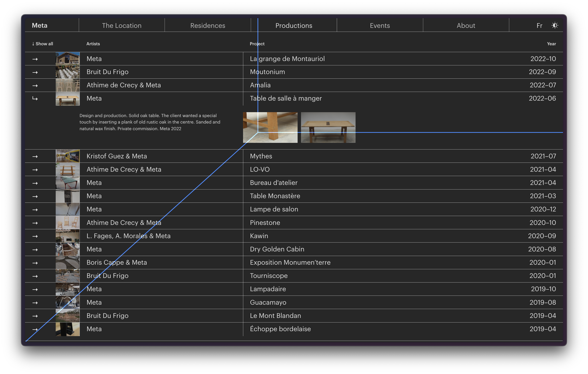
Task: Select the project title 'Moutonium'
Action: (x=267, y=72)
